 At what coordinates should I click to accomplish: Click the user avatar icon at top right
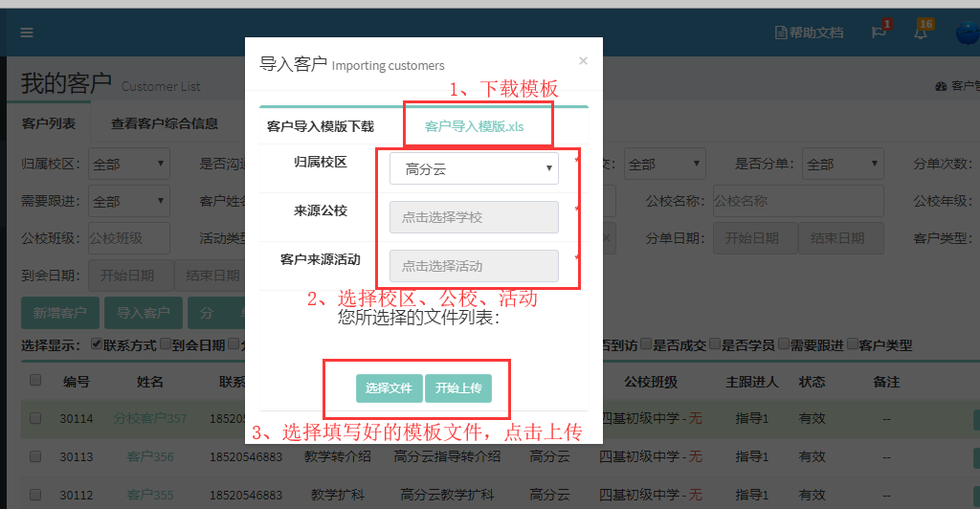(x=967, y=33)
